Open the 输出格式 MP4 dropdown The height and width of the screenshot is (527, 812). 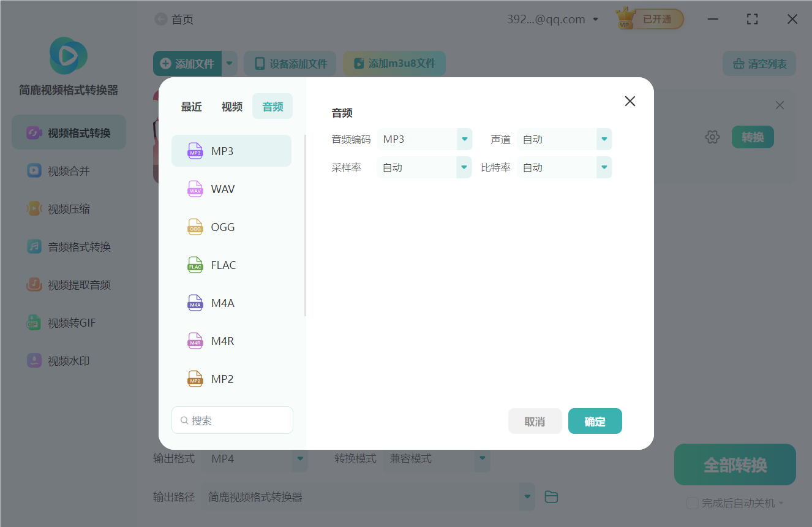click(299, 458)
